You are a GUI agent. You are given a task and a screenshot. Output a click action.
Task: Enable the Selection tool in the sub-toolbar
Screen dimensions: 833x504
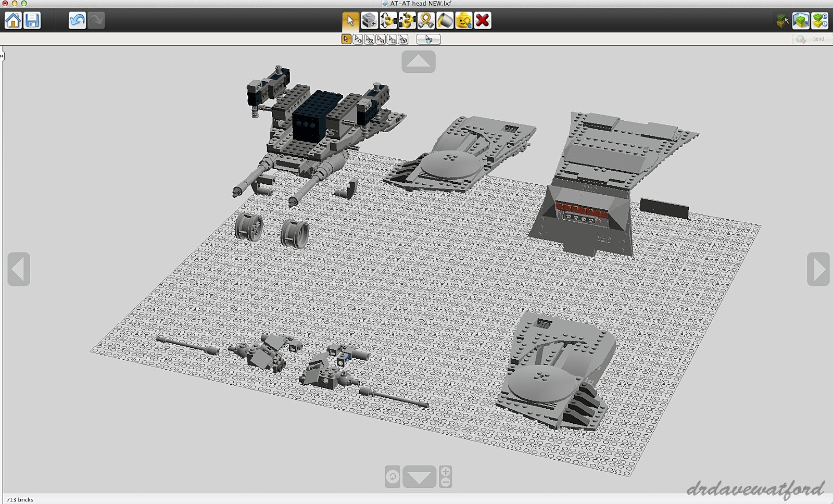(x=346, y=39)
